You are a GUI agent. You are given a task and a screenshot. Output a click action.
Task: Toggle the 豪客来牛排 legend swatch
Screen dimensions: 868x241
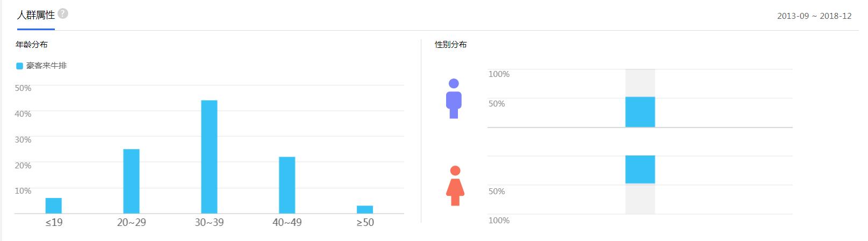click(19, 66)
